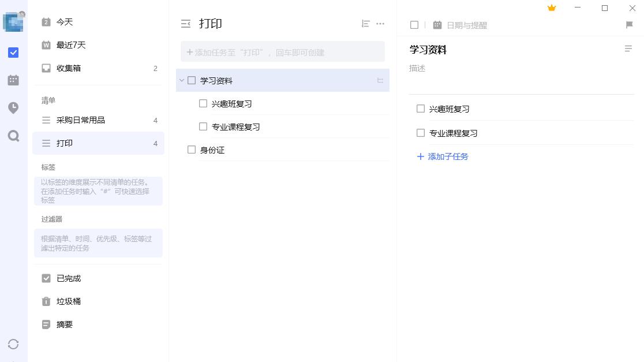This screenshot has width=644, height=362.
Task: Click the sync icon at bottom left
Action: coord(13,344)
